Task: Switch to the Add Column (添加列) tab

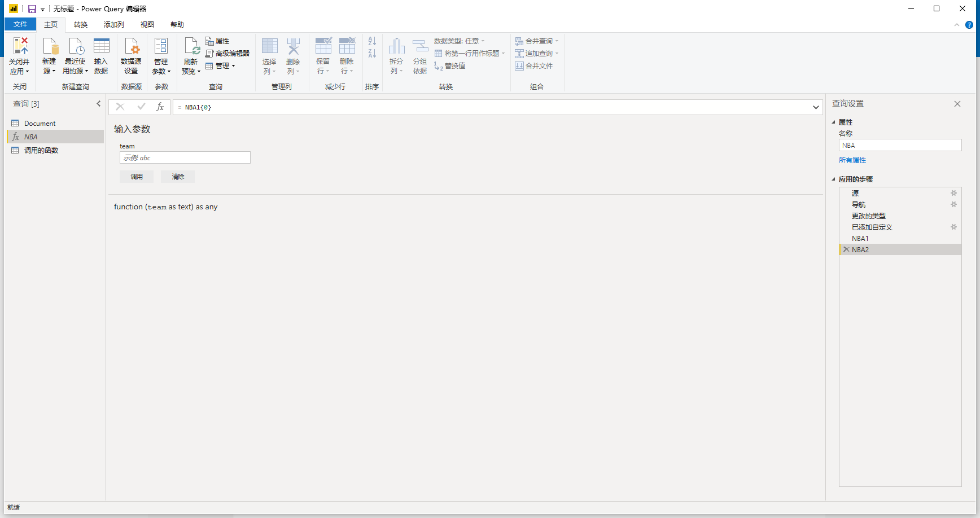Action: [114, 25]
